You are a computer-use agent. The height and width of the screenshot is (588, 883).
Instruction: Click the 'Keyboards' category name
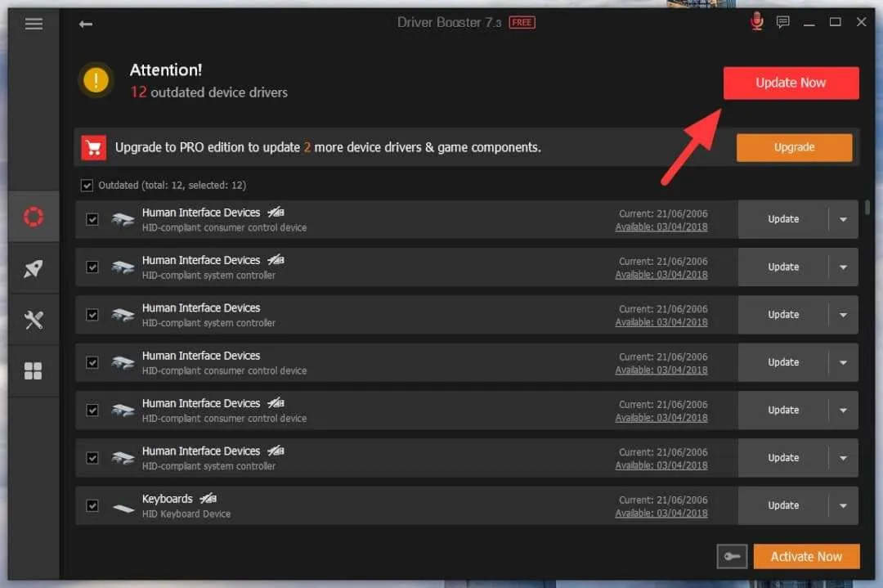point(168,499)
